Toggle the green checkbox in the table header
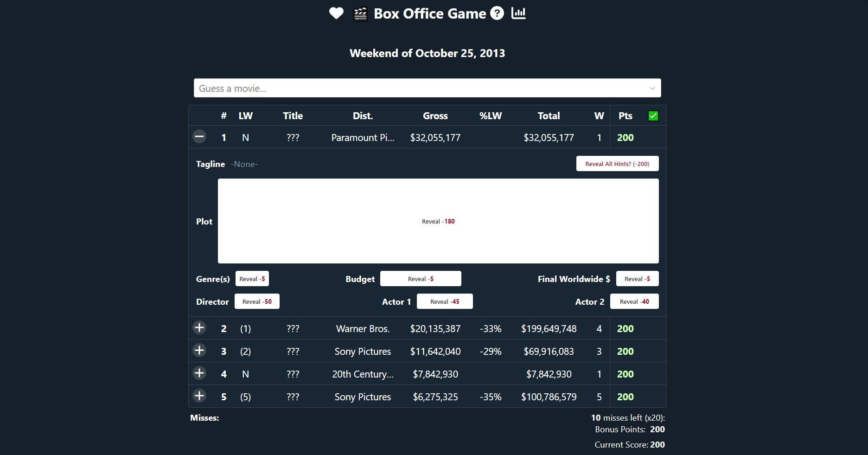This screenshot has width=868, height=455. (653, 115)
